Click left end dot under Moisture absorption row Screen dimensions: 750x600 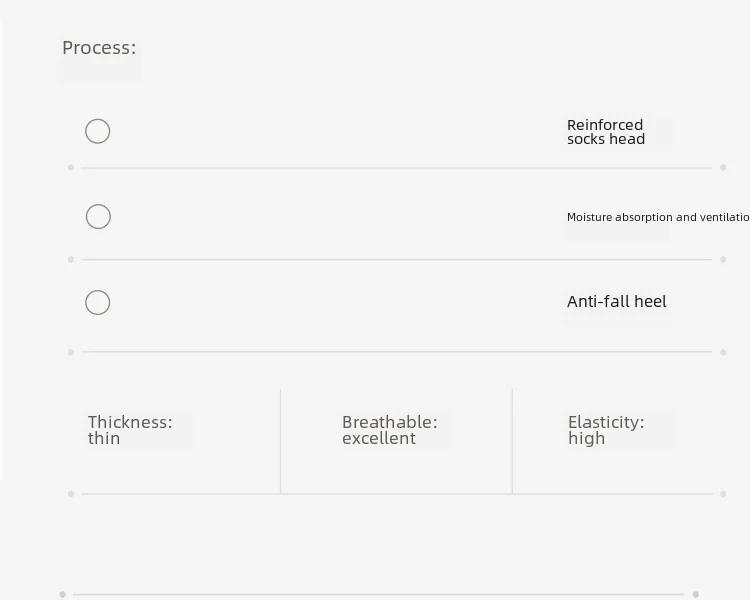[71, 259]
